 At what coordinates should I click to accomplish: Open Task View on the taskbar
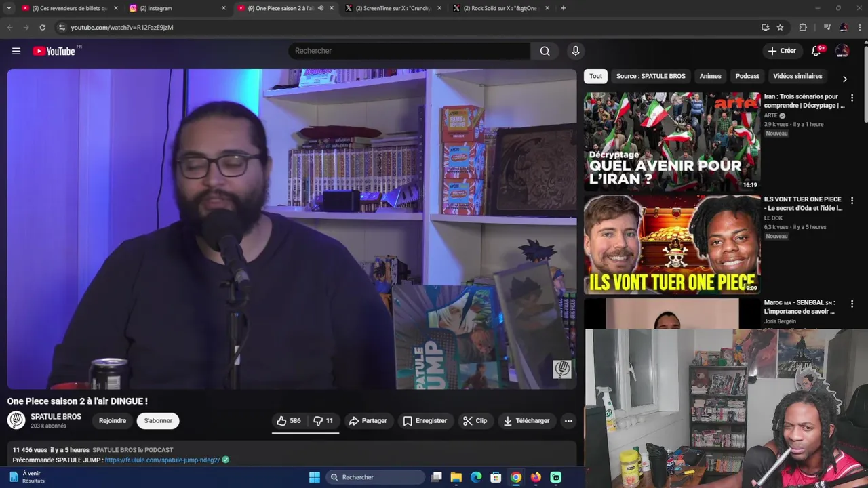click(x=437, y=477)
